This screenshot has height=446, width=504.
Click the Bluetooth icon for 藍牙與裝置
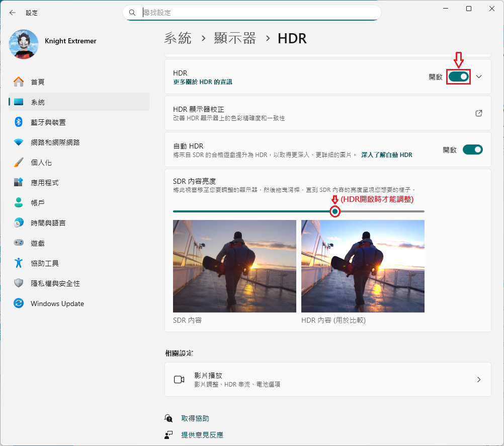pyautogui.click(x=19, y=122)
